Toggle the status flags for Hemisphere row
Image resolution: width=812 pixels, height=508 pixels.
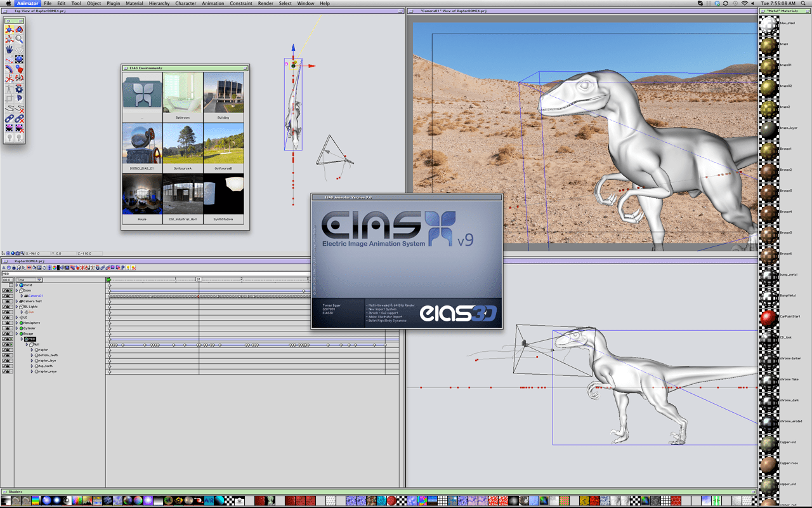[x=8, y=323]
